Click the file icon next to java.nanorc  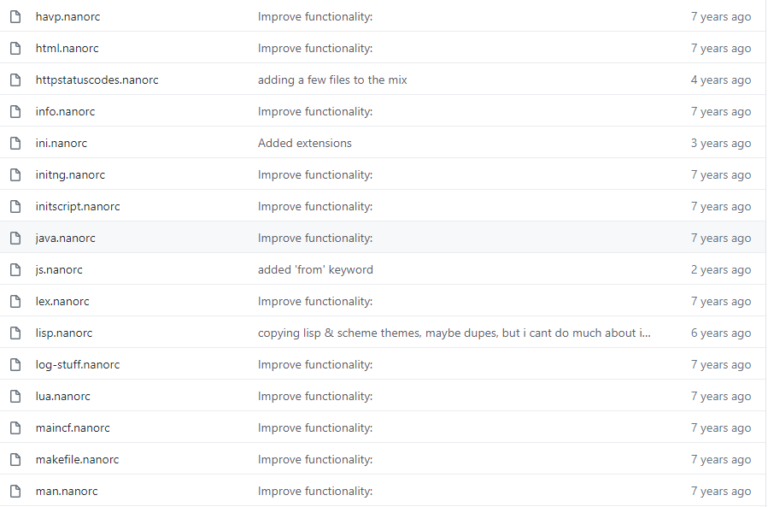[15, 239]
